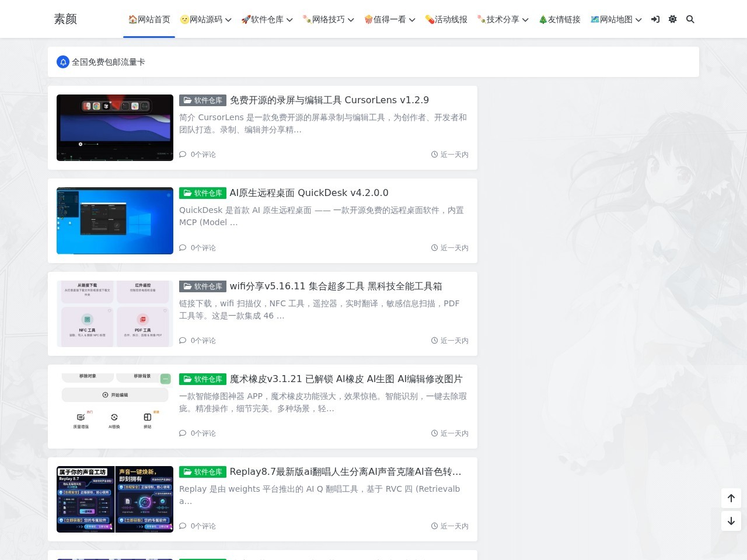The image size is (747, 560).
Task: Click 0个评论 on the wifi分享 post
Action: [203, 341]
